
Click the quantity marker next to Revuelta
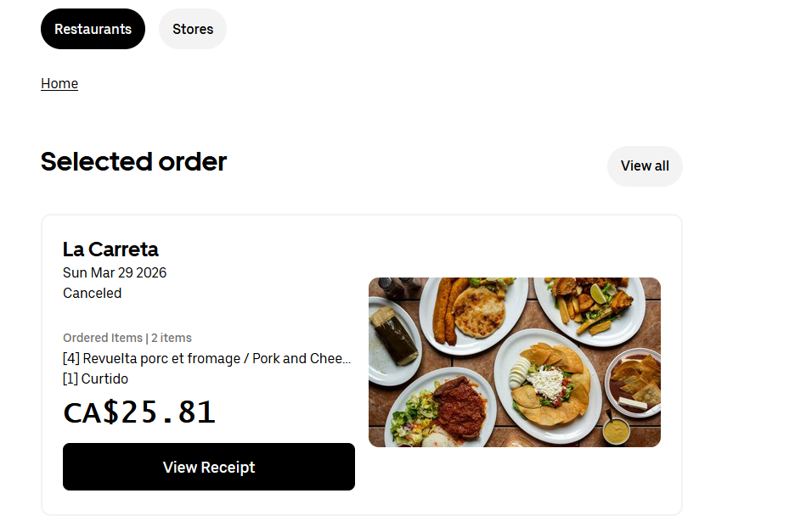[x=71, y=357]
